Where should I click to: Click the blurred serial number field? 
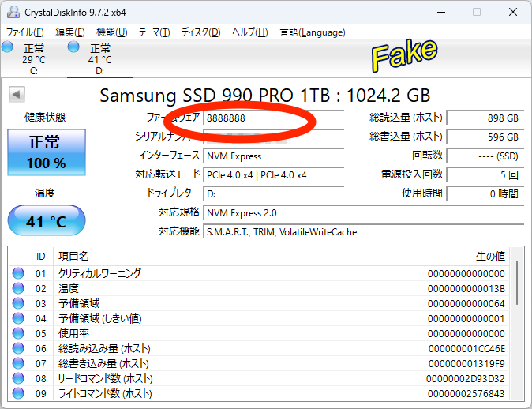pyautogui.click(x=273, y=137)
